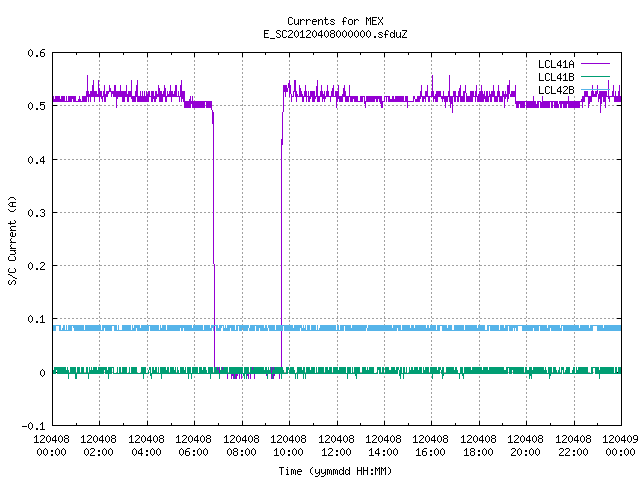Click the 0.5 y-axis tick value
Screen dimensions: 640x480
(x=36, y=106)
